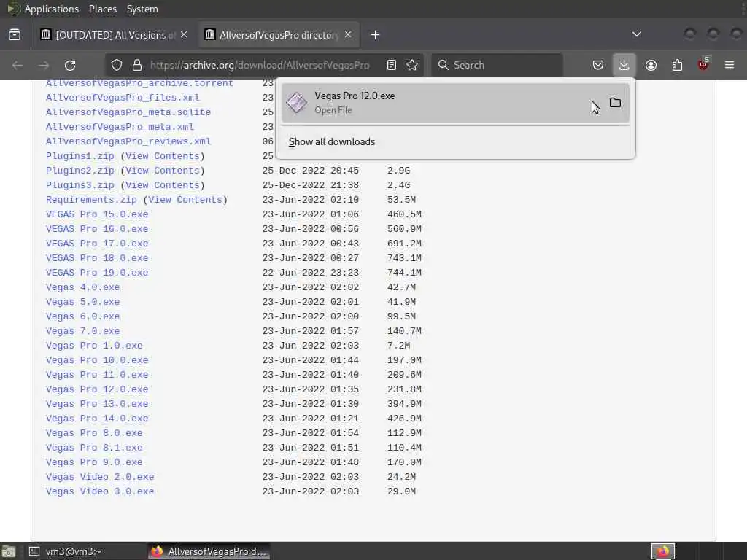Click the Firefox workspace thumbnail in panel
747x560 pixels.
662,551
